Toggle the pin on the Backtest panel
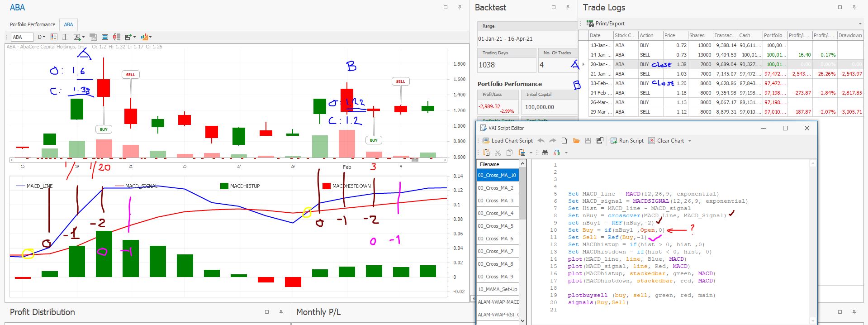This screenshot has width=868, height=325. point(568,7)
